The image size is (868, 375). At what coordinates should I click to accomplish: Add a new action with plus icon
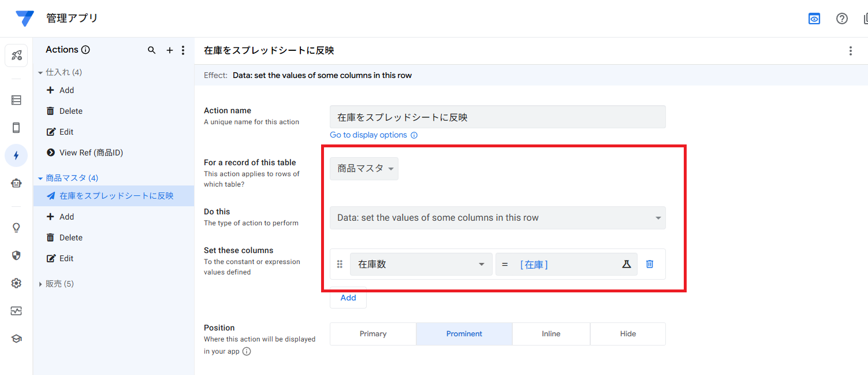[169, 50]
